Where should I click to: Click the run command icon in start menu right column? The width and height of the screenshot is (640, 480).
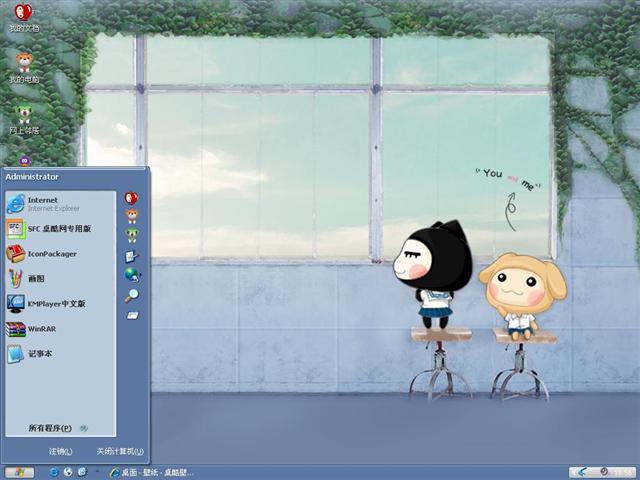pyautogui.click(x=132, y=315)
